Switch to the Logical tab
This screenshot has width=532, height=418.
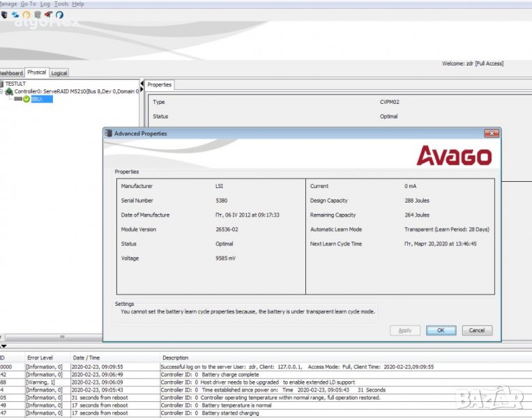click(59, 72)
